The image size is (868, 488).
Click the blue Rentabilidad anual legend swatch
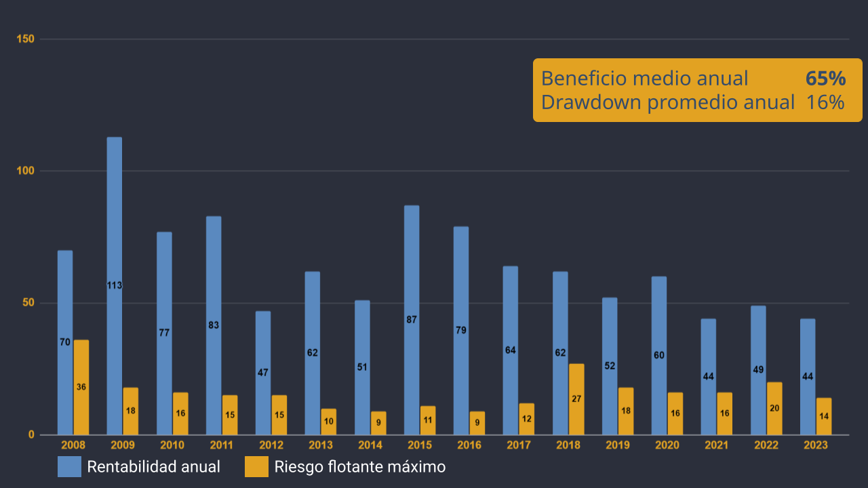point(68,466)
